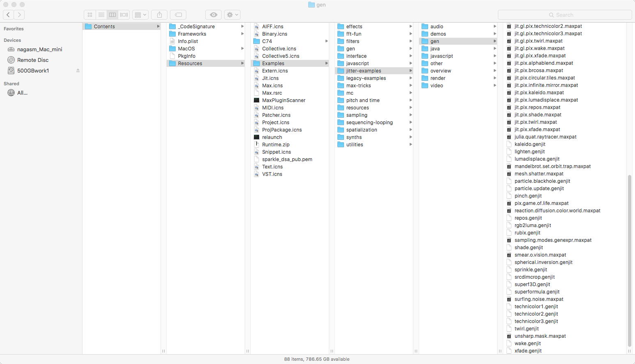The width and height of the screenshot is (635, 364).
Task: Focus the Search field
Action: coord(565,15)
